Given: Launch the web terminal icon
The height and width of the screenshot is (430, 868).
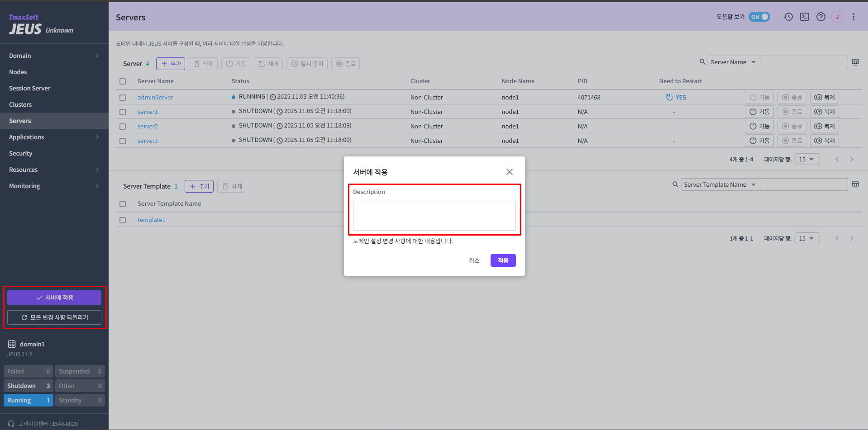Looking at the screenshot, I should pos(805,17).
